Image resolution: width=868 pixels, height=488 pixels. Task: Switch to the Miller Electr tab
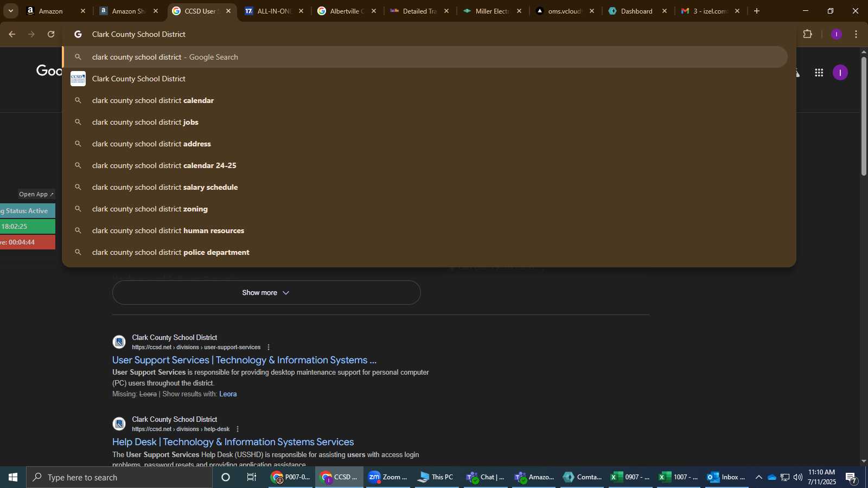(492, 11)
